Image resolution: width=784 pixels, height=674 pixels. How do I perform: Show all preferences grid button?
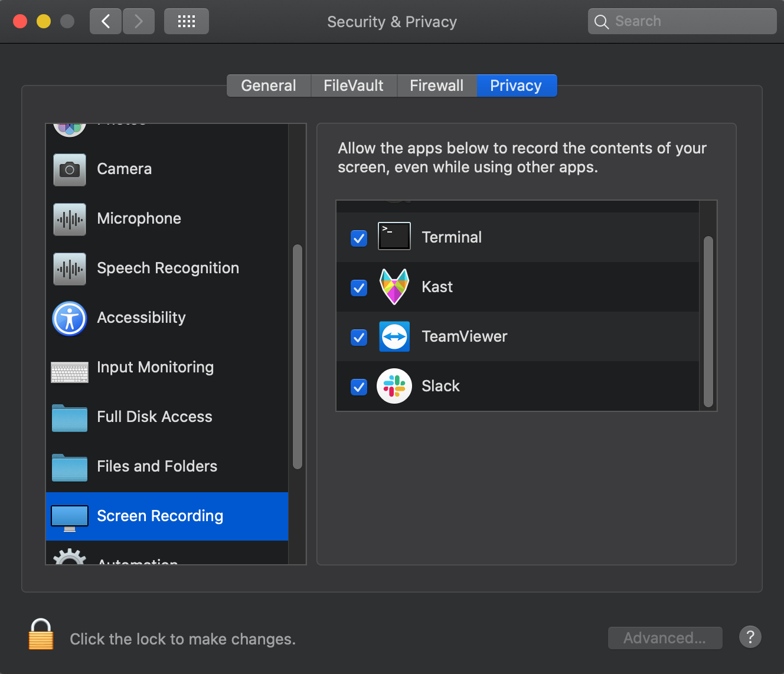point(187,22)
